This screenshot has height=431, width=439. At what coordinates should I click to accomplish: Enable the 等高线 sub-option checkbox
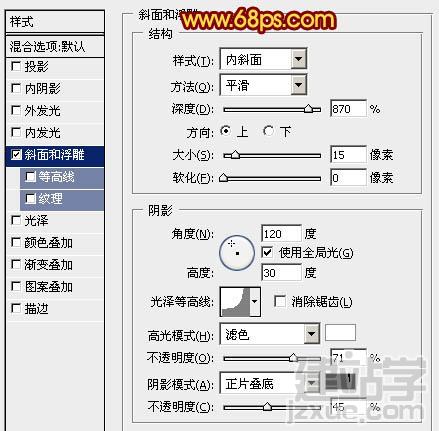coord(30,177)
